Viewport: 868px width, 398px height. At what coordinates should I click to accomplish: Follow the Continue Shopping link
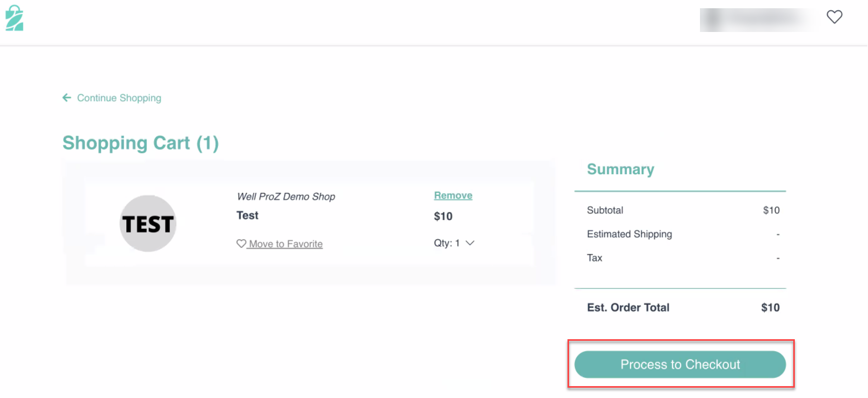(x=119, y=98)
